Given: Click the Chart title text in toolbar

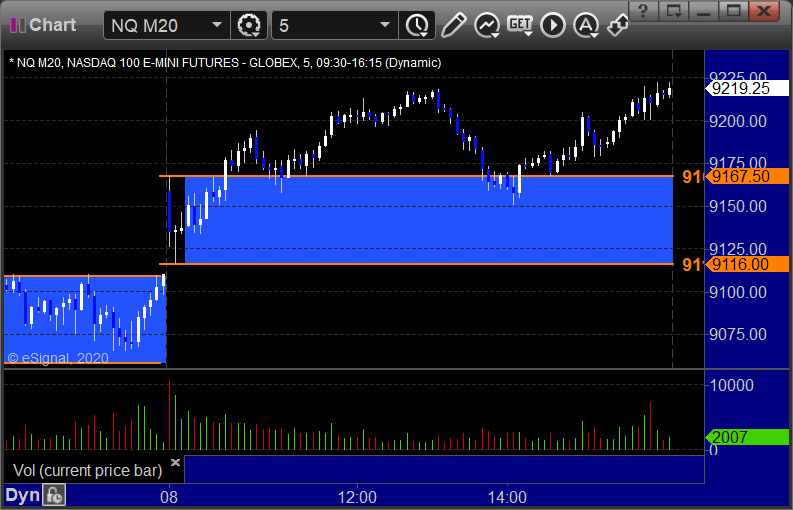Looking at the screenshot, I should pyautogui.click(x=53, y=25).
